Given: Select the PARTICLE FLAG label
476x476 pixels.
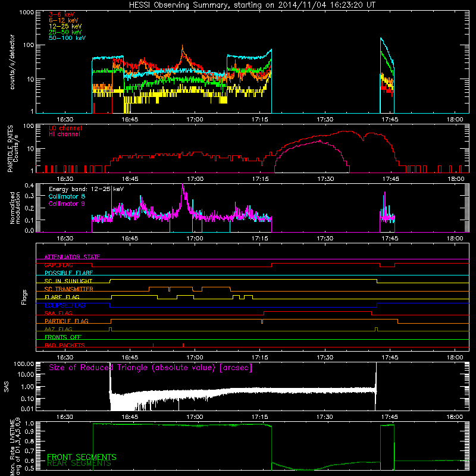Looking at the screenshot, I should pyautogui.click(x=67, y=321).
